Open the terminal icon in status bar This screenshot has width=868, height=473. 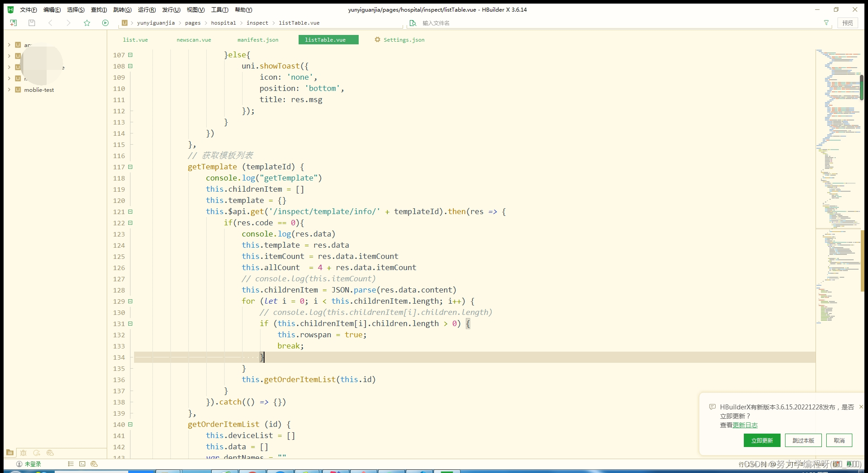pyautogui.click(x=82, y=464)
